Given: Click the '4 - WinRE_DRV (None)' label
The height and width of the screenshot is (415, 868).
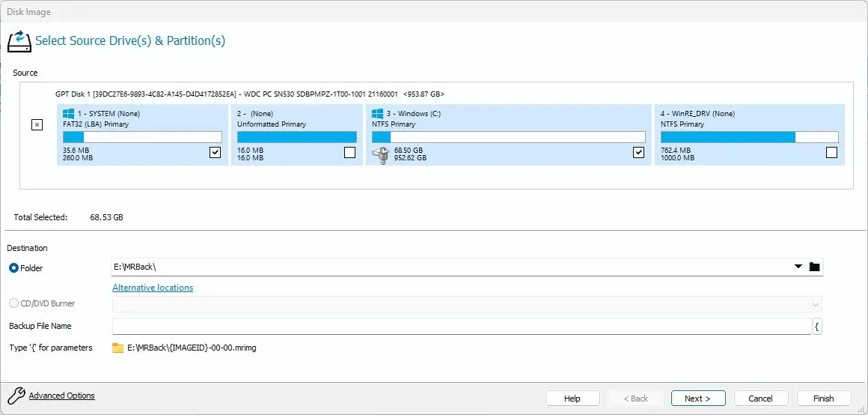Looking at the screenshot, I should pos(697,114).
